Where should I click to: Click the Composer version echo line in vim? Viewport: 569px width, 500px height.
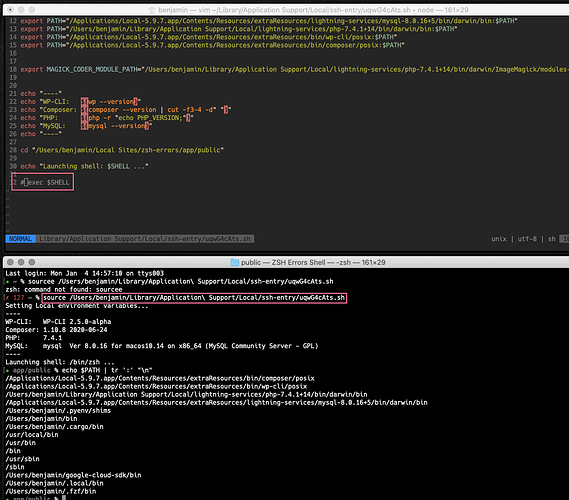click(126, 110)
